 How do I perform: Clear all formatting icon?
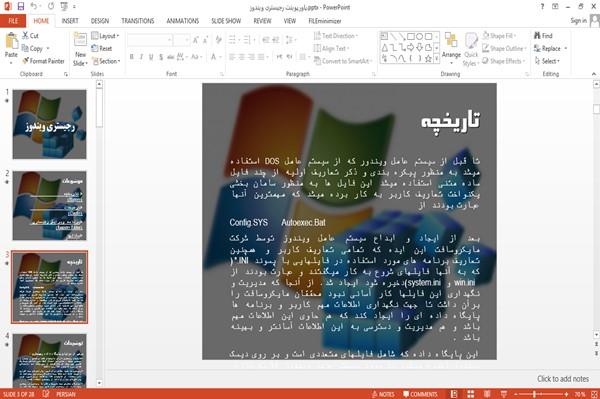[x=218, y=39]
